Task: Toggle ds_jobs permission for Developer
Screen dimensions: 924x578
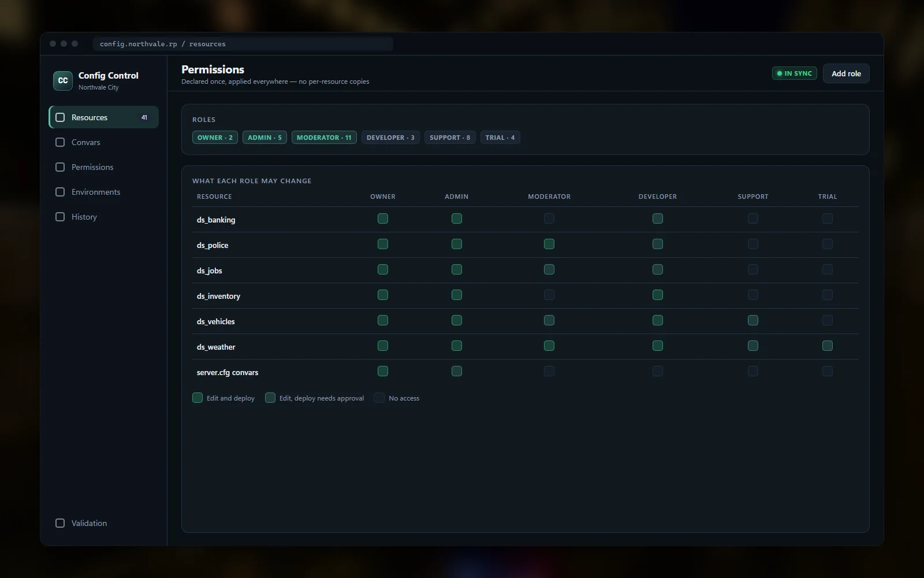Action: [x=658, y=269]
